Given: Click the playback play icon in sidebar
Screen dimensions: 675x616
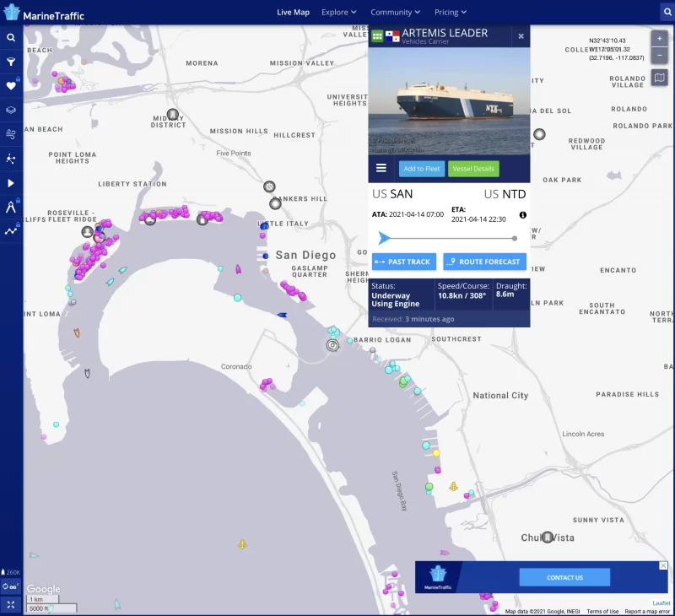Looking at the screenshot, I should 11,183.
